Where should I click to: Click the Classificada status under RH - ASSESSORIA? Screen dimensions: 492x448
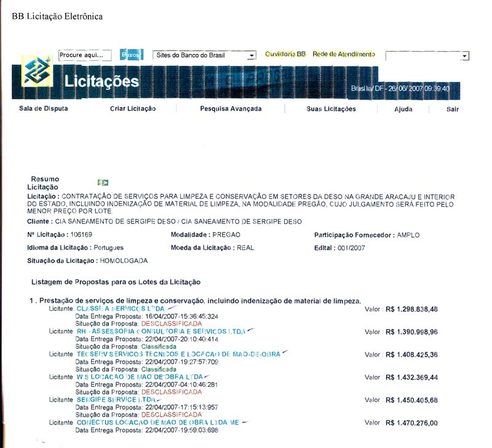click(x=159, y=346)
